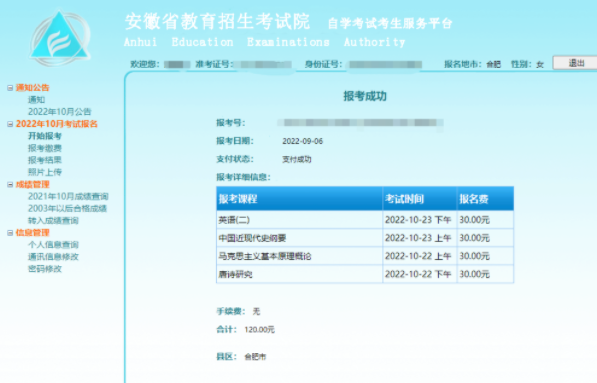The image size is (597, 383).
Task: Select the 中国近现代史纲要 course cell
Action: tap(299, 238)
